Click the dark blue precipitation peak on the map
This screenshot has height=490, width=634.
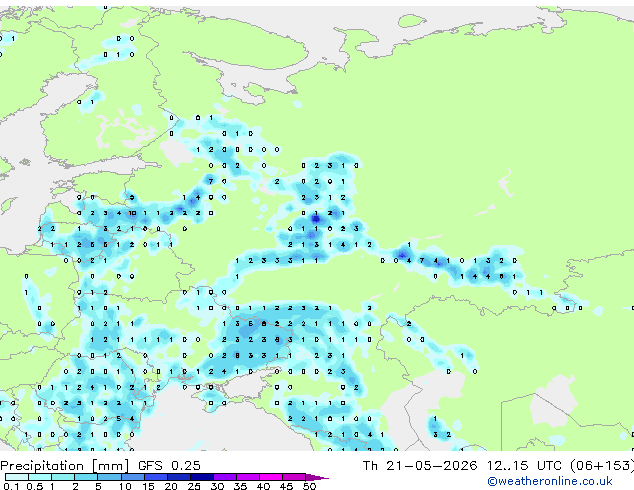[x=316, y=219]
